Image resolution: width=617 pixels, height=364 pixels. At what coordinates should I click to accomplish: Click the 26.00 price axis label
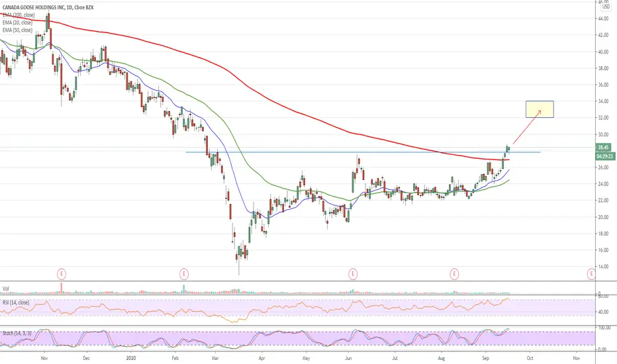click(x=603, y=167)
